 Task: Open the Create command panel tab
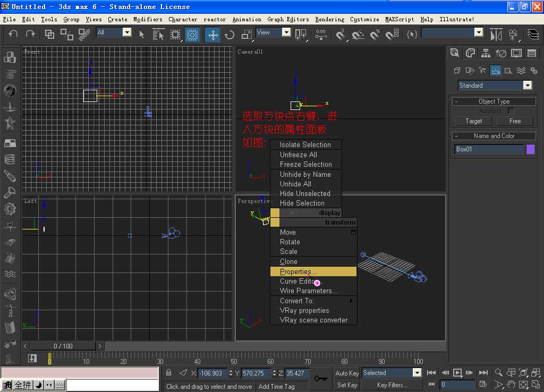(x=455, y=53)
